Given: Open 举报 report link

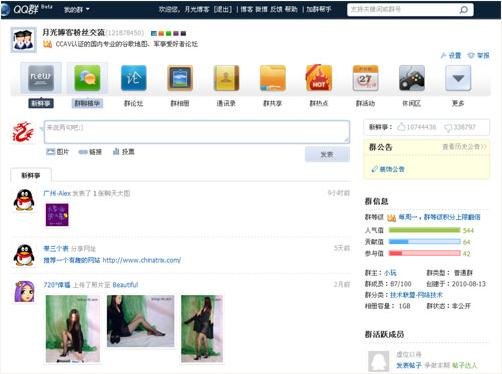Looking at the screenshot, I should click(479, 55).
